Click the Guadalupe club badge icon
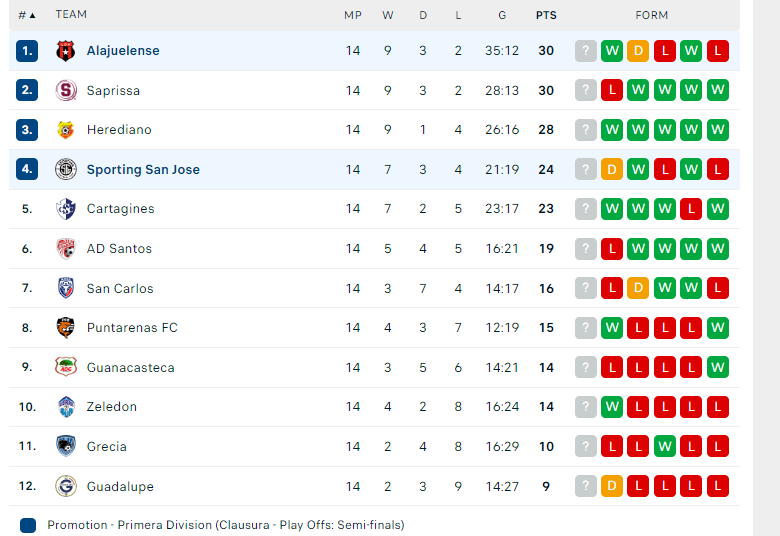The width and height of the screenshot is (780, 536). (x=66, y=486)
